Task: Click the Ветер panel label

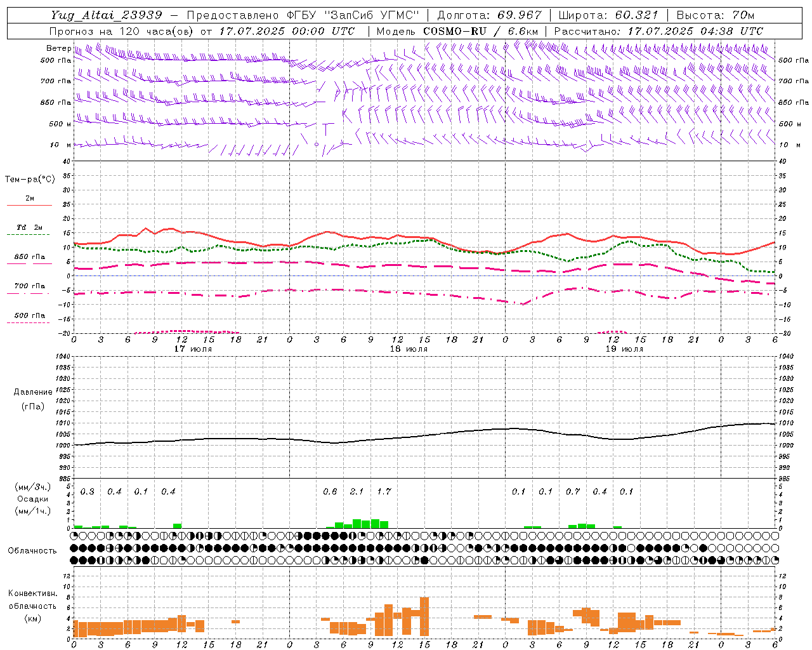Action: [58, 48]
